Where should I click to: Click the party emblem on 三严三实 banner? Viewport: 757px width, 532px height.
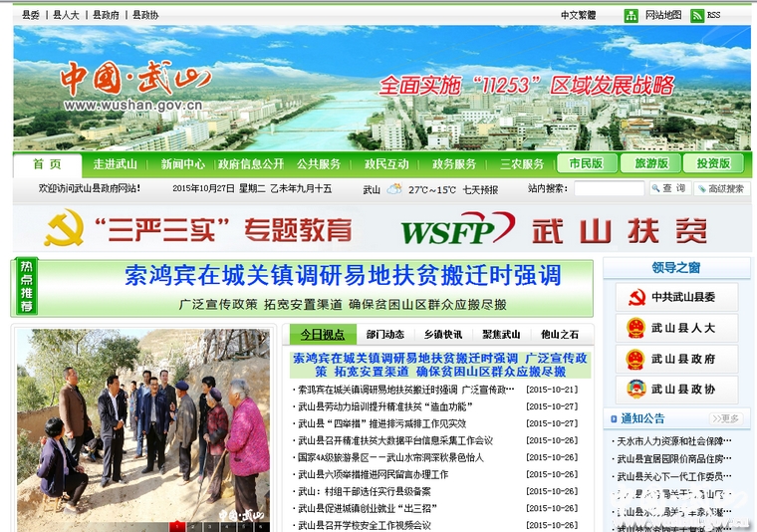64,228
